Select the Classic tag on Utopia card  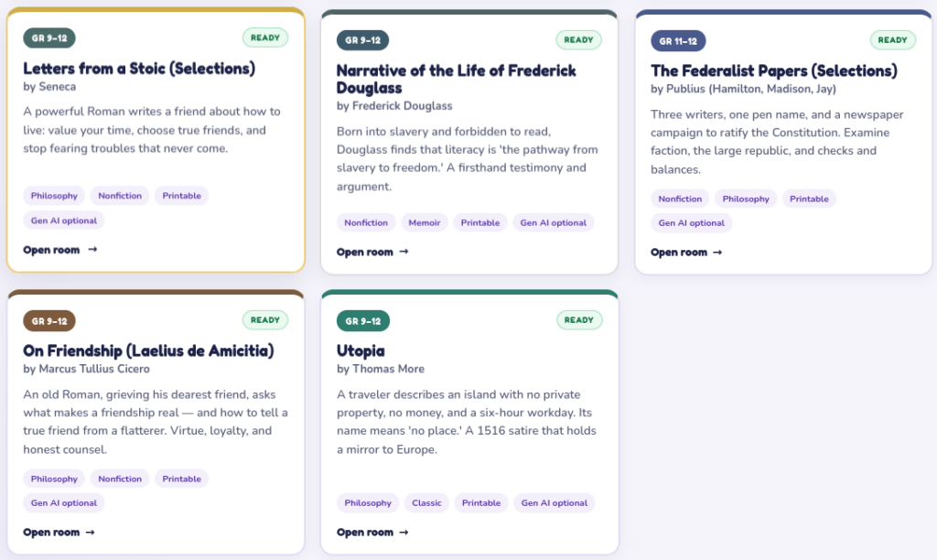click(x=426, y=502)
